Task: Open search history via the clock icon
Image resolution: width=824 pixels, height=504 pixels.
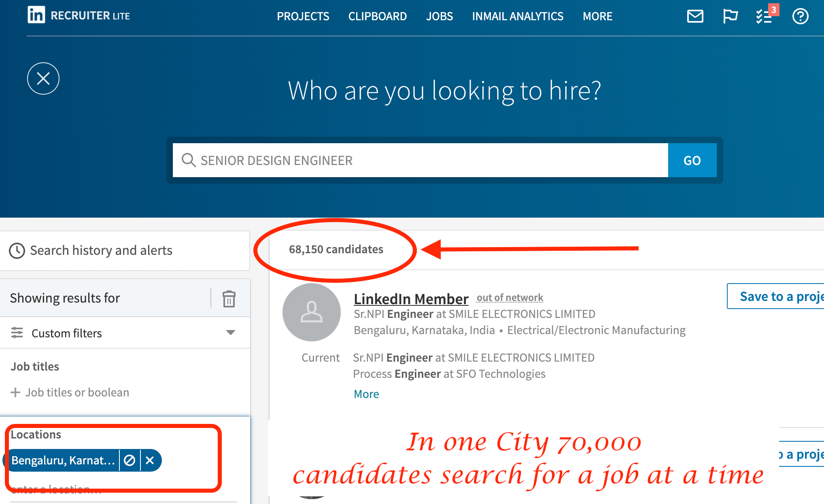Action: [17, 251]
